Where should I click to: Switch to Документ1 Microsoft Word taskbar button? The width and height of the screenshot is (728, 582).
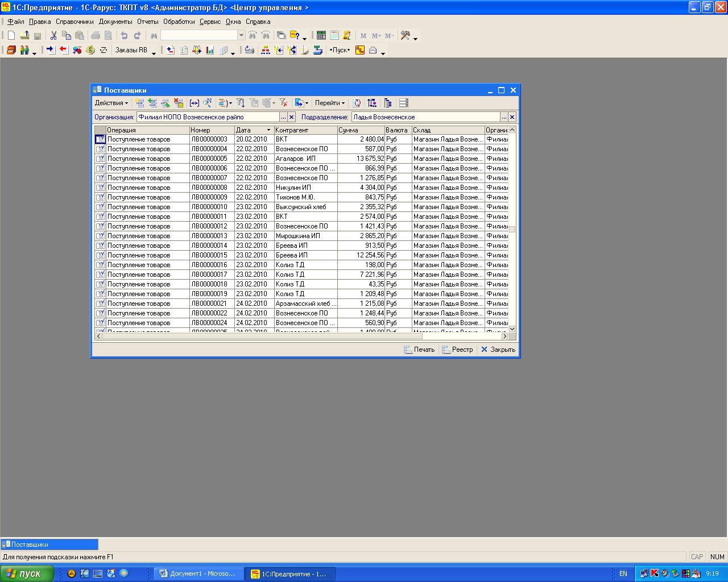198,573
